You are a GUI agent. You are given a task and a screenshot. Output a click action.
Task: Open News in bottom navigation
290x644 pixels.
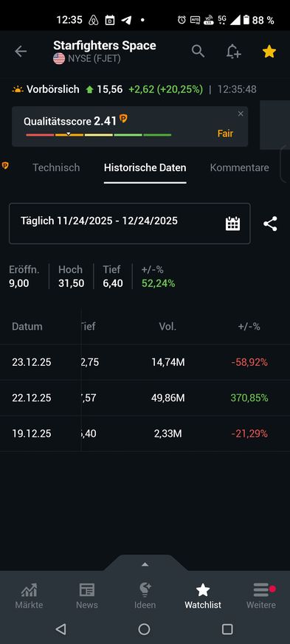click(x=86, y=596)
